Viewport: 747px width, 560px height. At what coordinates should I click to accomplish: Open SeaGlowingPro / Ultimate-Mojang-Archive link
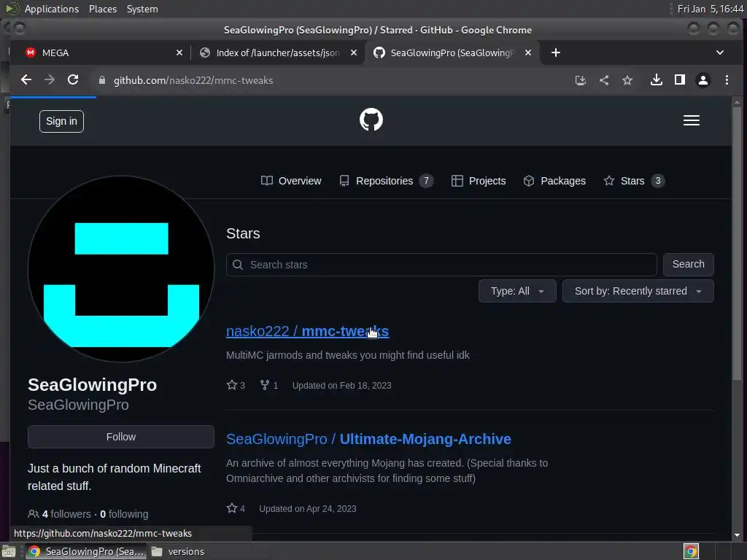[368, 438]
